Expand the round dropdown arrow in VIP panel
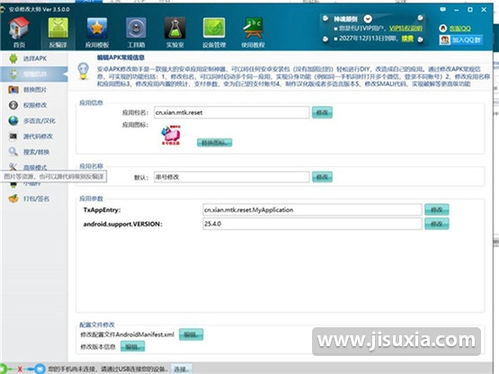The width and height of the screenshot is (499, 374). [368, 19]
